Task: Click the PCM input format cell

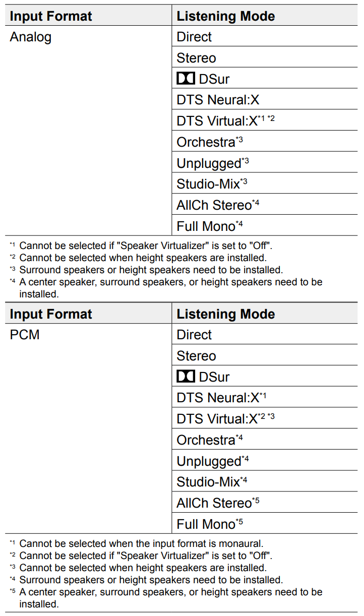Action: [25, 335]
